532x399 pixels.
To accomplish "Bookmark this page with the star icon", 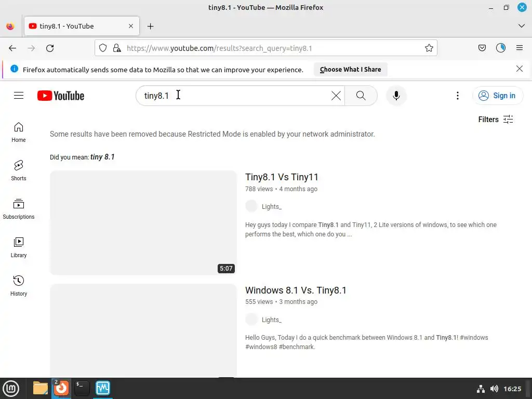I will click(429, 48).
